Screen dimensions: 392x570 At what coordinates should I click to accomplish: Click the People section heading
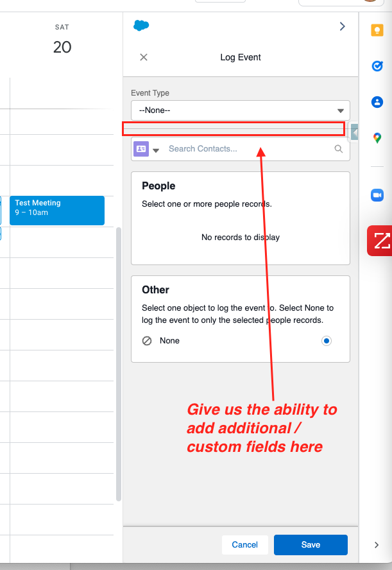pyautogui.click(x=158, y=186)
